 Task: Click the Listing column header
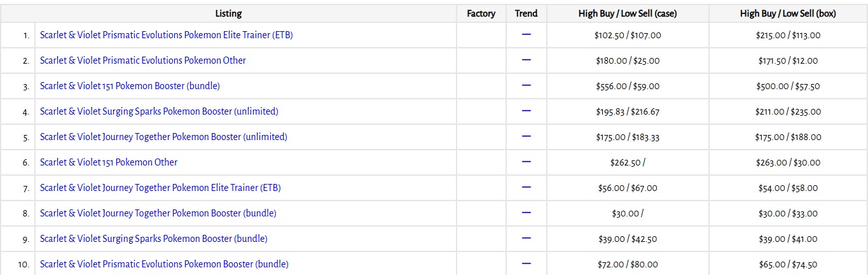(x=228, y=13)
